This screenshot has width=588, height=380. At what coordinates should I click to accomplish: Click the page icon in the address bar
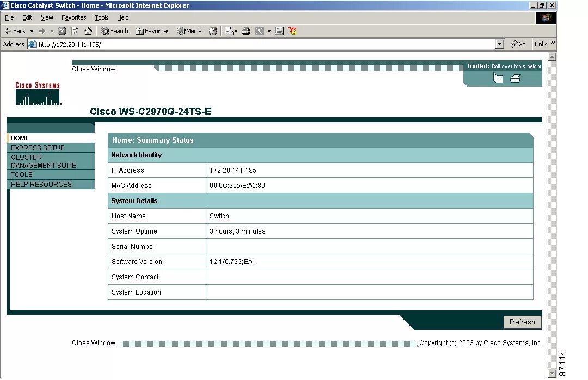pos(33,44)
